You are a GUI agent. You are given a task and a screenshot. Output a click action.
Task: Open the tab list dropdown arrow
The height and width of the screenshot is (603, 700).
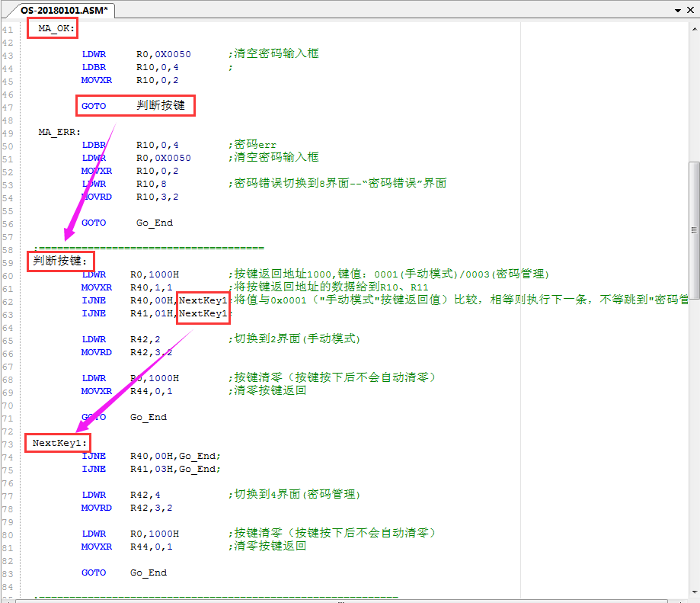(x=678, y=10)
